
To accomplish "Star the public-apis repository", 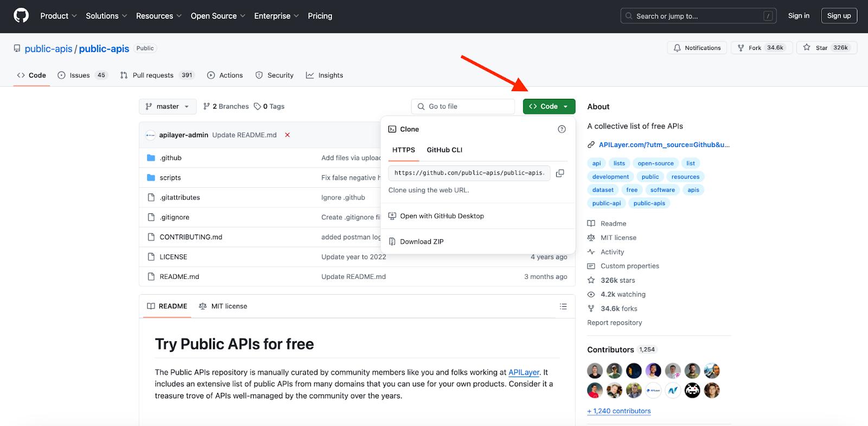I will click(826, 48).
